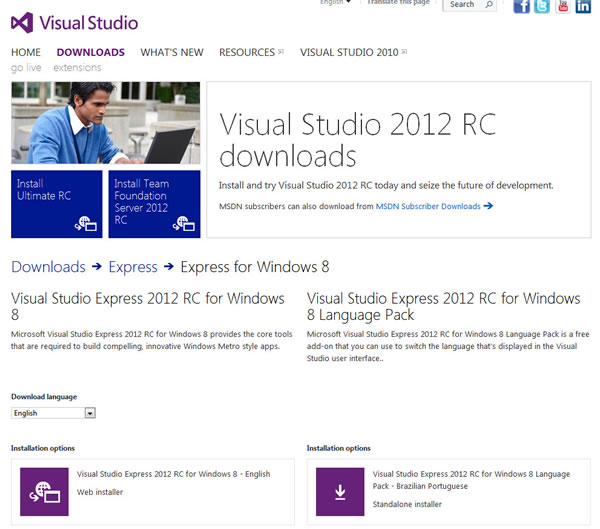Click the Downloads breadcrumb link
This screenshot has width=600, height=529.
[x=48, y=267]
